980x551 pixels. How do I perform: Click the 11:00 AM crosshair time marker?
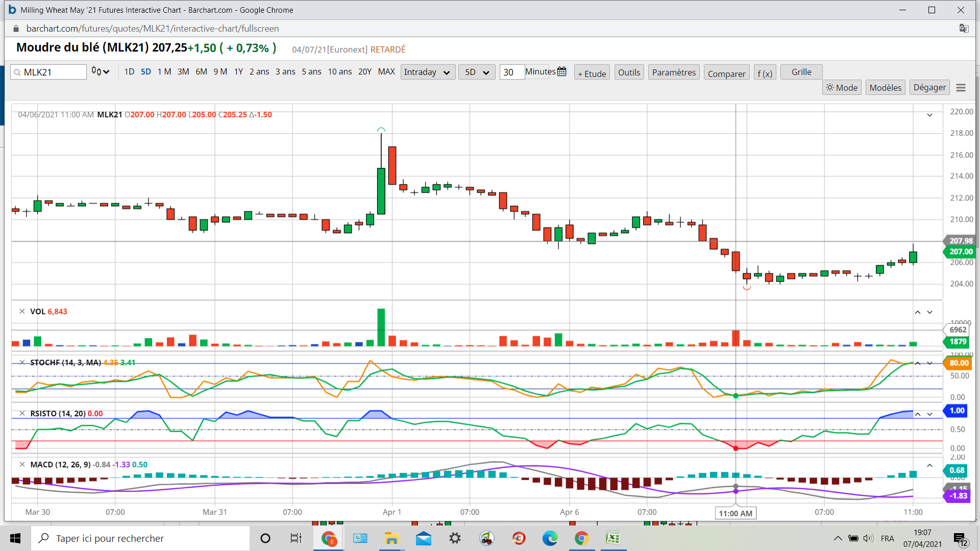pos(735,513)
